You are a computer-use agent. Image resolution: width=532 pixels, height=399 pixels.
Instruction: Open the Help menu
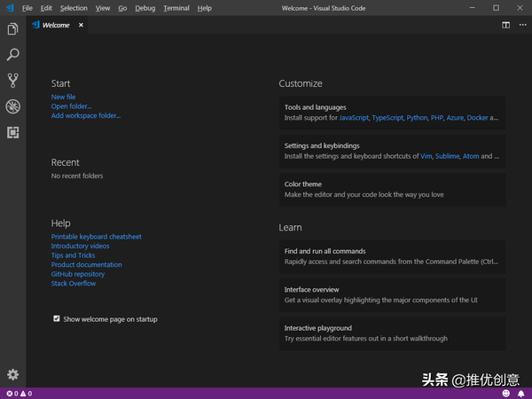(x=204, y=8)
